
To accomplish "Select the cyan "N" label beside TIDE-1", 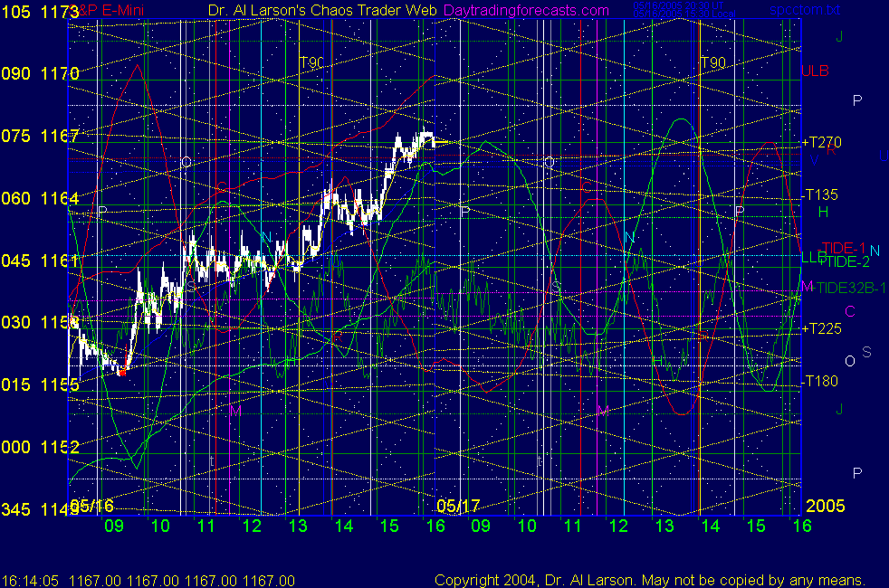I will [875, 251].
